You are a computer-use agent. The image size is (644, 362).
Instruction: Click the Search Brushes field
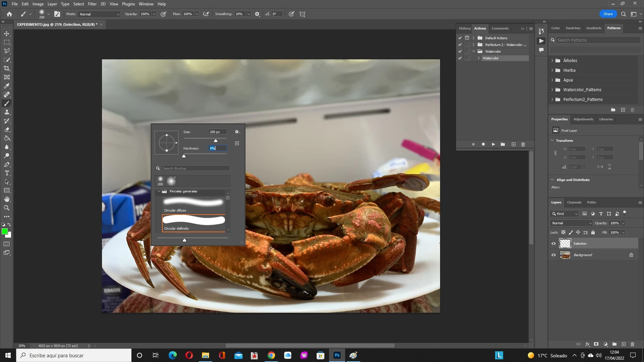[x=196, y=169]
